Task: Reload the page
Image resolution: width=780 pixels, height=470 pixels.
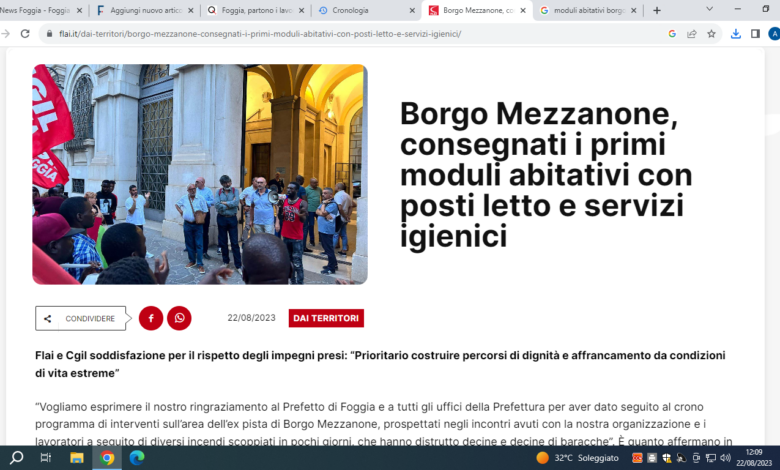Action: pyautogui.click(x=25, y=34)
